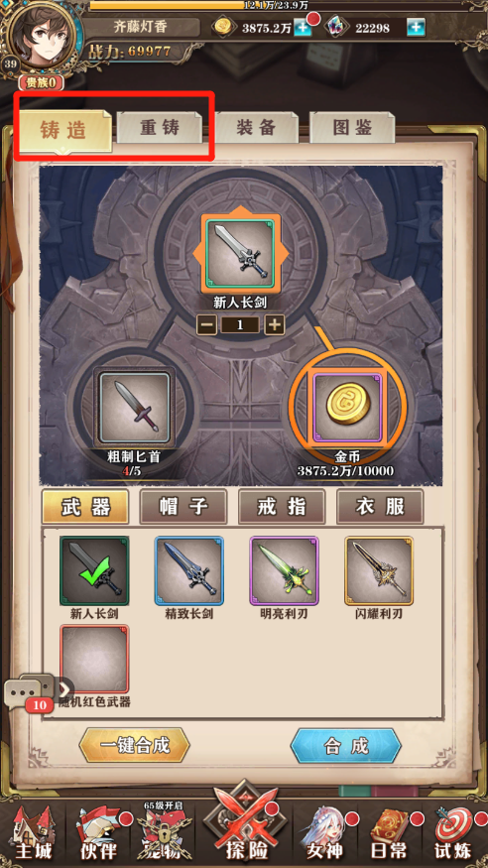Expand chat panel with arrow chevron
Image resolution: width=488 pixels, height=868 pixels.
click(65, 689)
